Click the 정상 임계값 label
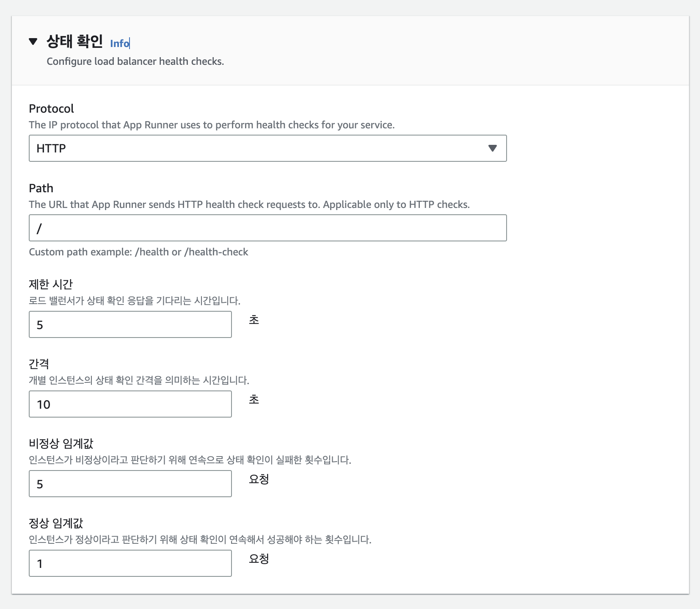 click(x=56, y=523)
